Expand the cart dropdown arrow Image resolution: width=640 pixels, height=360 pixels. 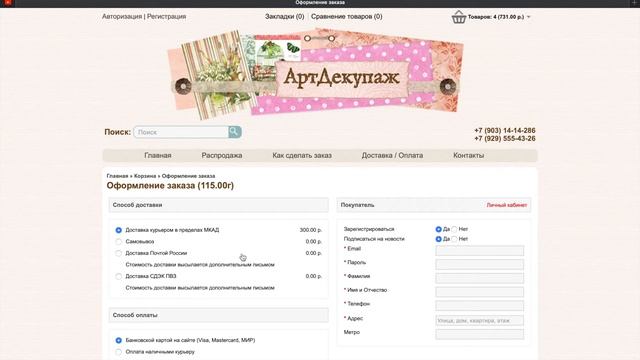coord(529,17)
